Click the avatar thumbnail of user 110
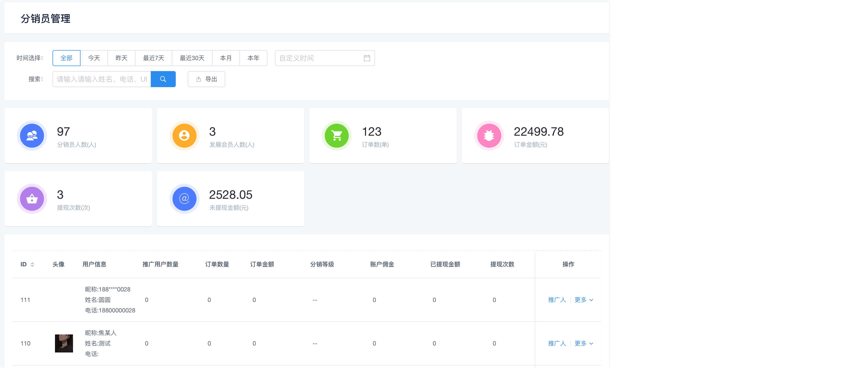The image size is (868, 368). coord(64,343)
